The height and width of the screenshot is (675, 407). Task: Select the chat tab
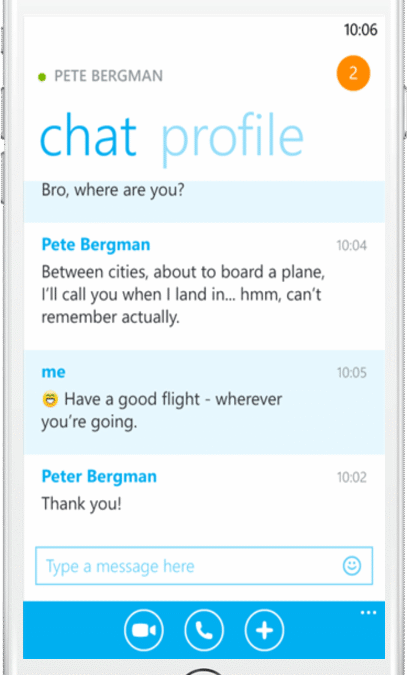pyautogui.click(x=88, y=134)
